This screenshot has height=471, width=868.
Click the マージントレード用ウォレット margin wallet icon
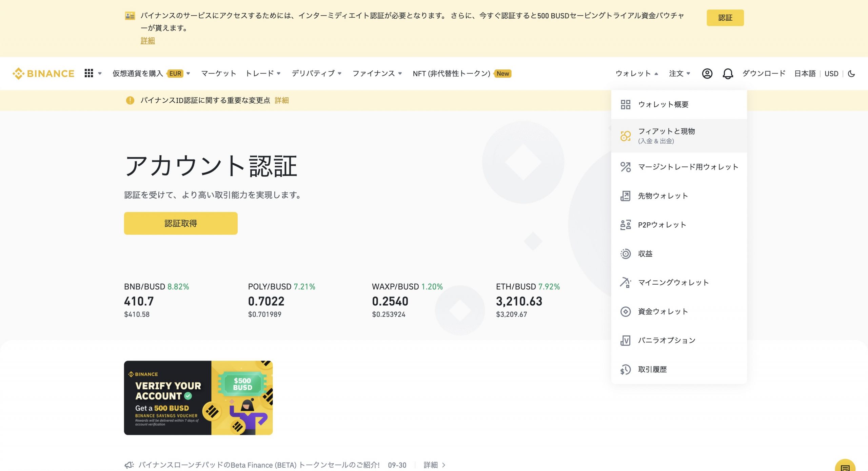click(625, 166)
